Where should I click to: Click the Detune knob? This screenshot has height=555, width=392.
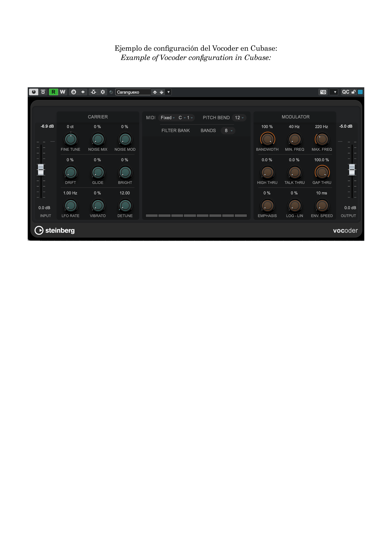click(125, 205)
